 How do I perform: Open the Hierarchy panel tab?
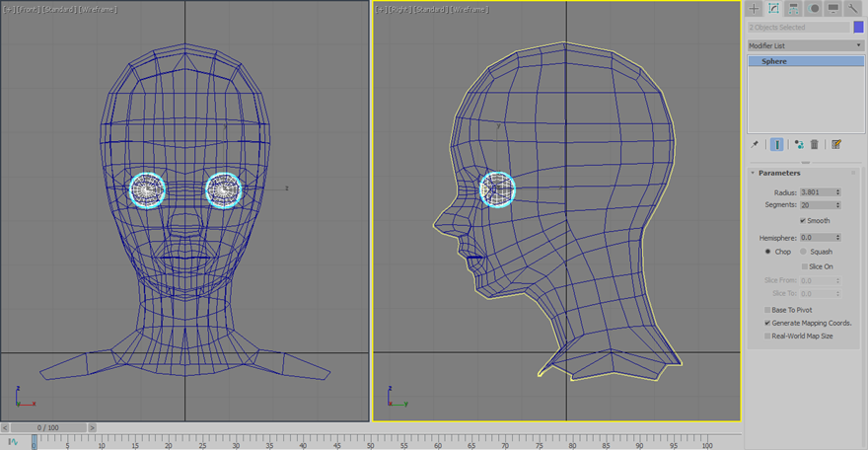tap(793, 8)
